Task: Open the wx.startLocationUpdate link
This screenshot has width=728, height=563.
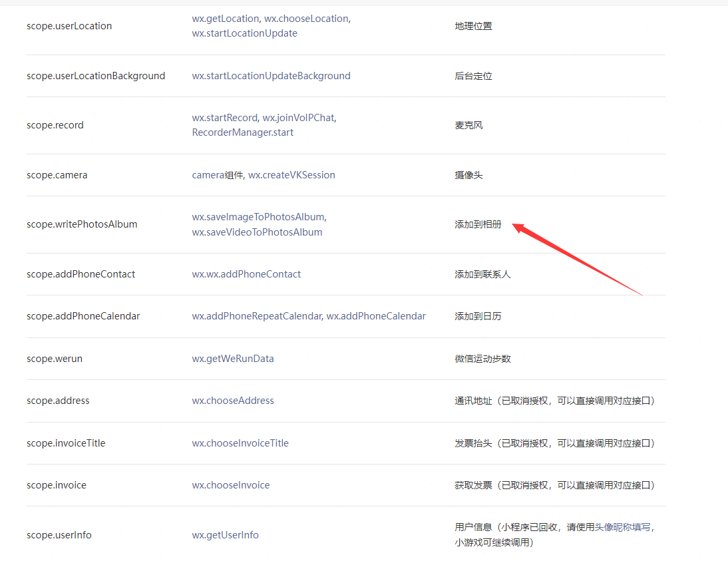Action: [x=245, y=33]
